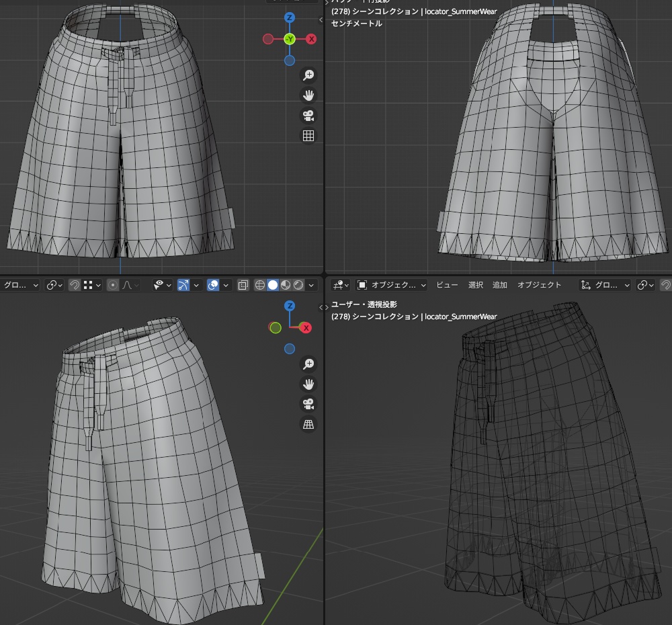Open the right header グロ... orientation dropdown
Screen dimensions: 672x625
pyautogui.click(x=605, y=285)
